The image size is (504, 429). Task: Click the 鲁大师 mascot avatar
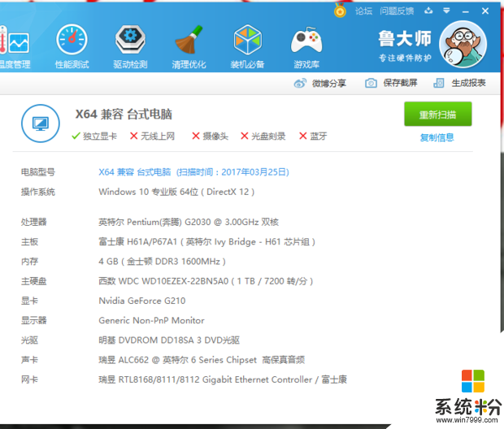coord(463,45)
